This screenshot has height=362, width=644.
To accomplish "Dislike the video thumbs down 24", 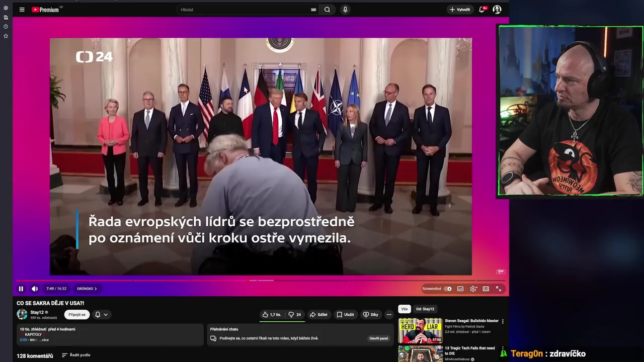I will [295, 314].
